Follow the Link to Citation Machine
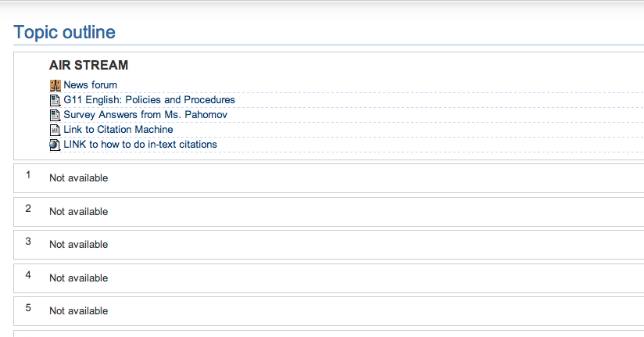644x337 pixels. [x=118, y=130]
